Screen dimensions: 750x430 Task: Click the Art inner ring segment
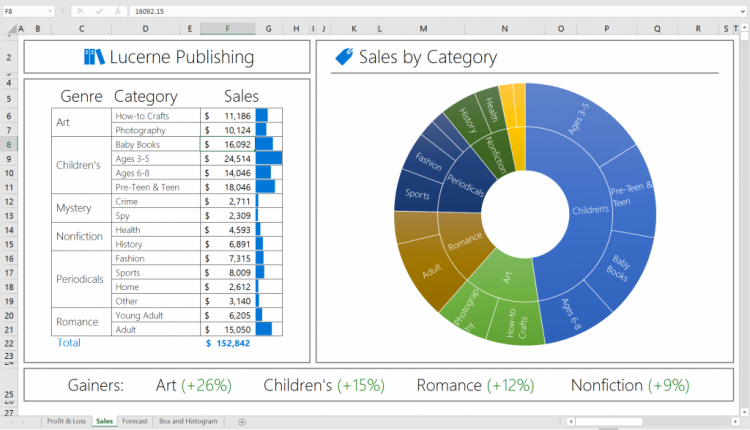508,276
